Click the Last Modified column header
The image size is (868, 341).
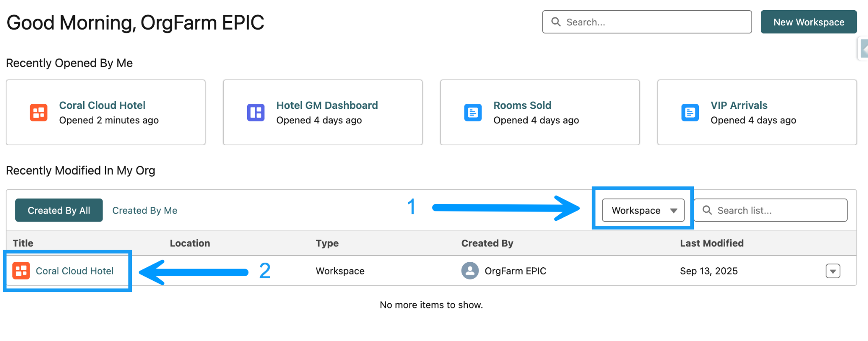point(712,243)
